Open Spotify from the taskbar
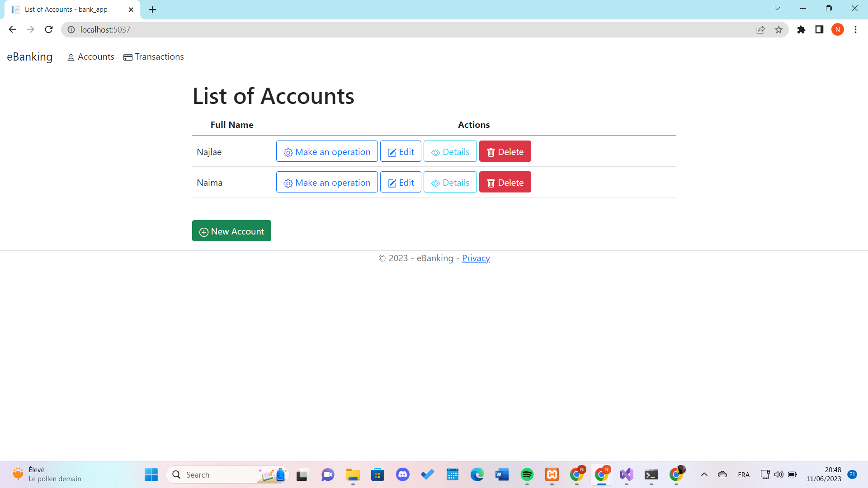 527,474
